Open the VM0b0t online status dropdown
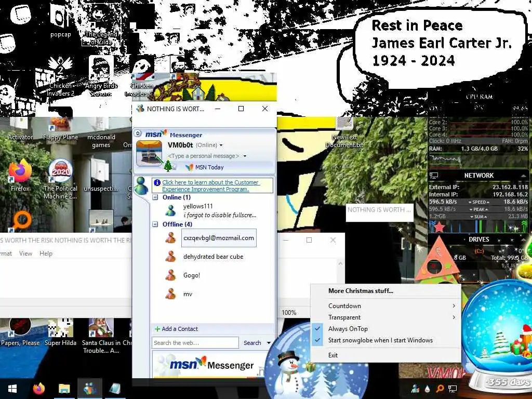Viewport: 532px width, 399px height. [x=221, y=145]
